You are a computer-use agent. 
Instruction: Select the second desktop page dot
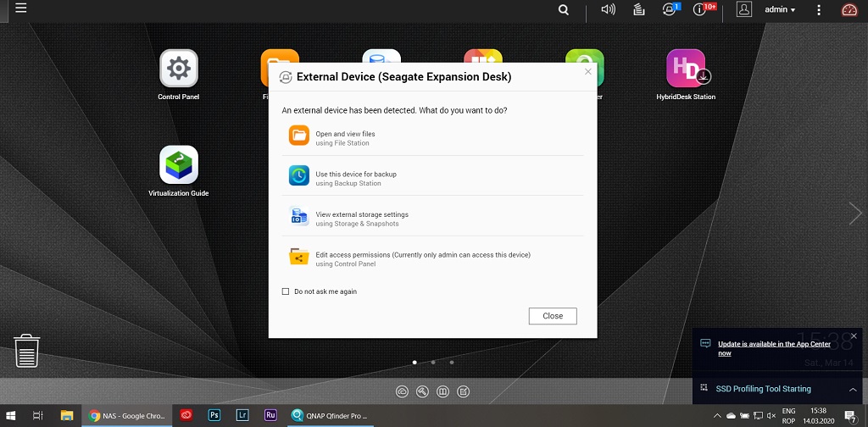433,363
